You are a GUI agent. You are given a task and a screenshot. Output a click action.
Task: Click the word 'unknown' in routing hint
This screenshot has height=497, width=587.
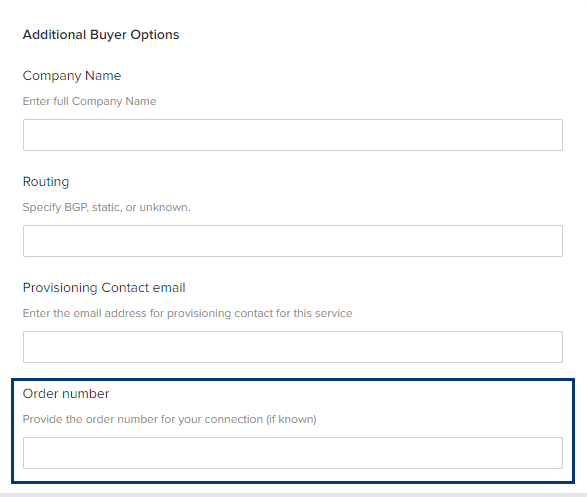(164, 207)
